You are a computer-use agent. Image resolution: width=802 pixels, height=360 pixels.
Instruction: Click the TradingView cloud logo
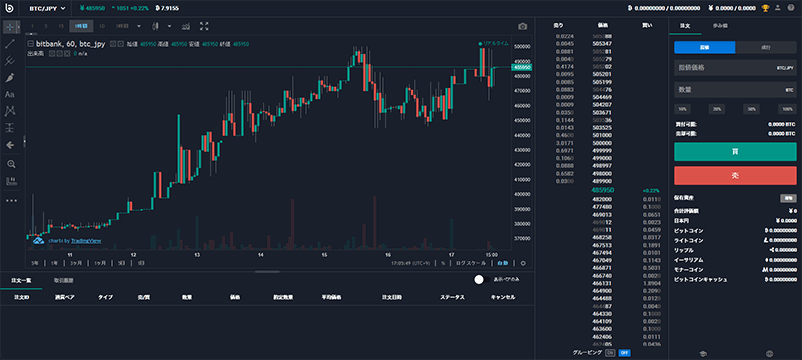[38, 240]
